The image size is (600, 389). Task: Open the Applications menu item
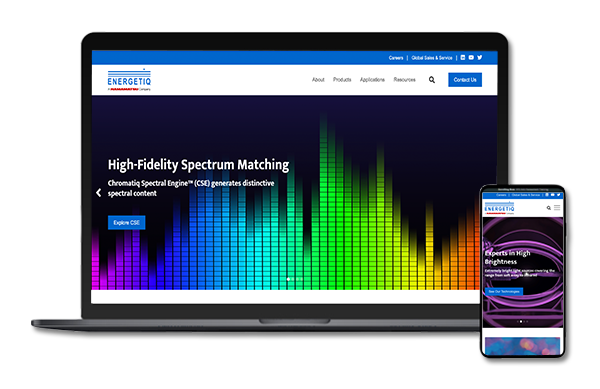coord(372,80)
